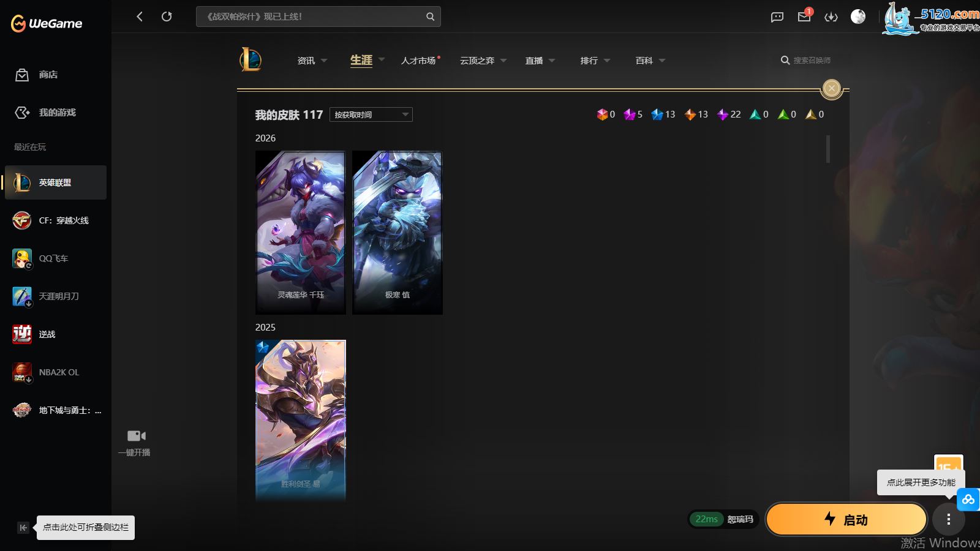
Task: Select 英雄联盟 in recent games
Action: click(x=56, y=182)
